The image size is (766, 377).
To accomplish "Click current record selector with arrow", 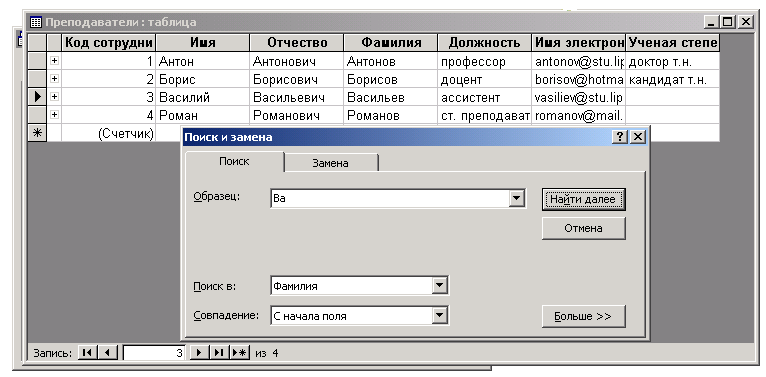I will [37, 97].
